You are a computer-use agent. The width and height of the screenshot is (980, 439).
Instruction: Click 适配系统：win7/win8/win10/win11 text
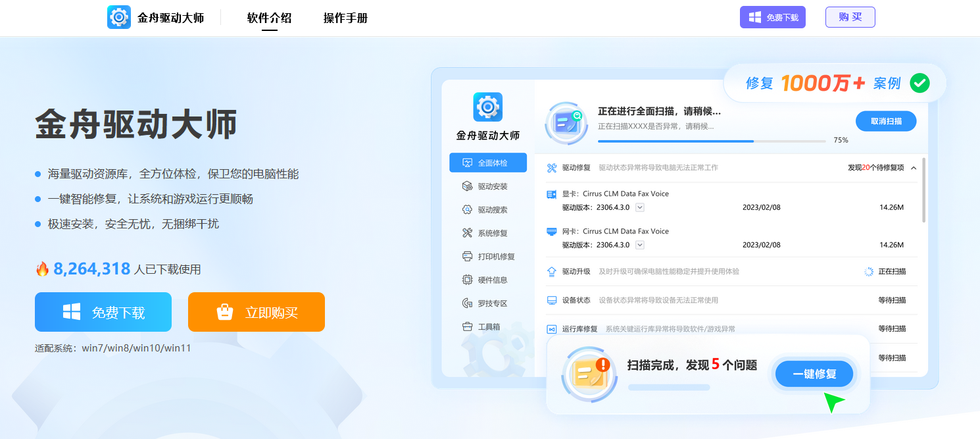click(113, 348)
